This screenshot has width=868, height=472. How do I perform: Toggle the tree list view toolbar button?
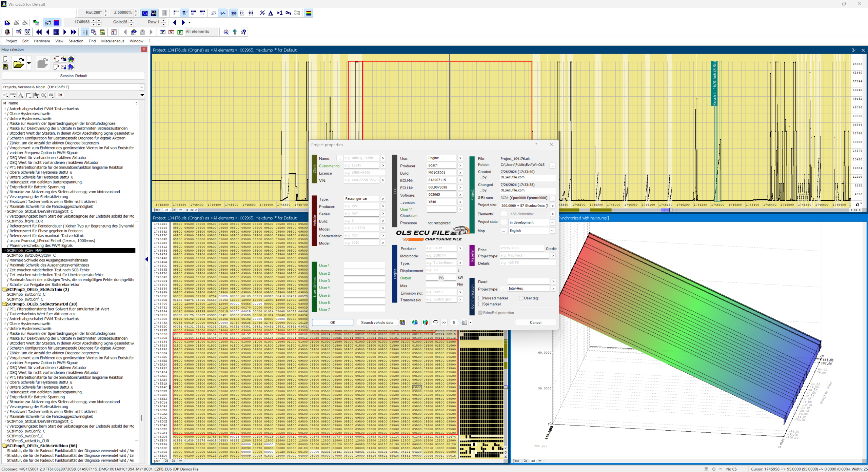tap(85, 32)
